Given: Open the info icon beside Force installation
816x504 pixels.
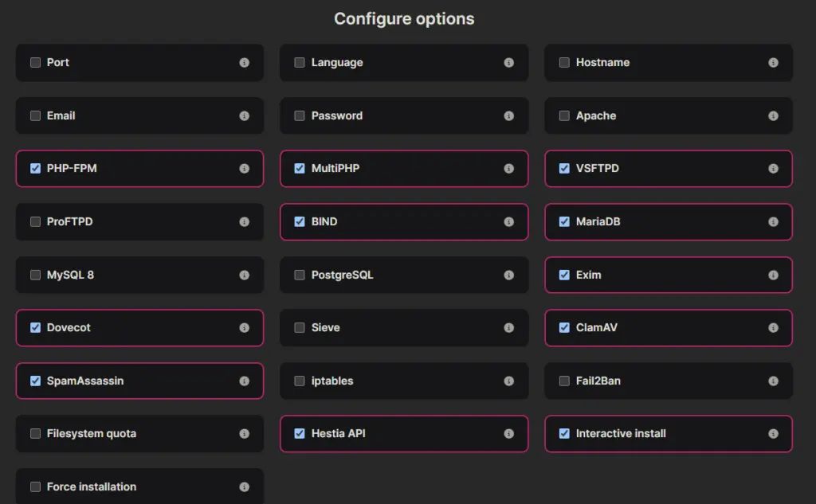Looking at the screenshot, I should pos(244,486).
